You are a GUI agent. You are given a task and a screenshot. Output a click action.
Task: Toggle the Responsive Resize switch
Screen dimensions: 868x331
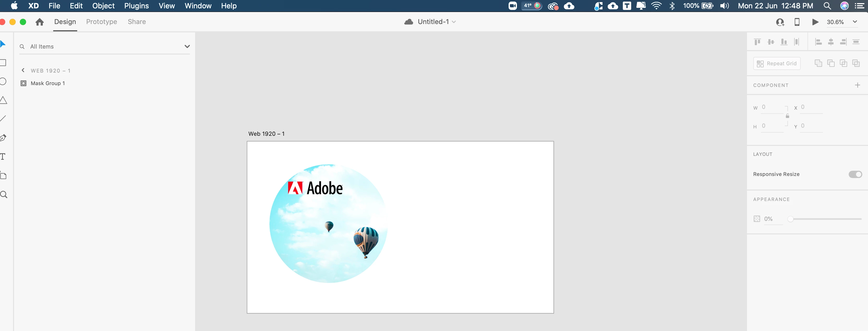pos(855,174)
